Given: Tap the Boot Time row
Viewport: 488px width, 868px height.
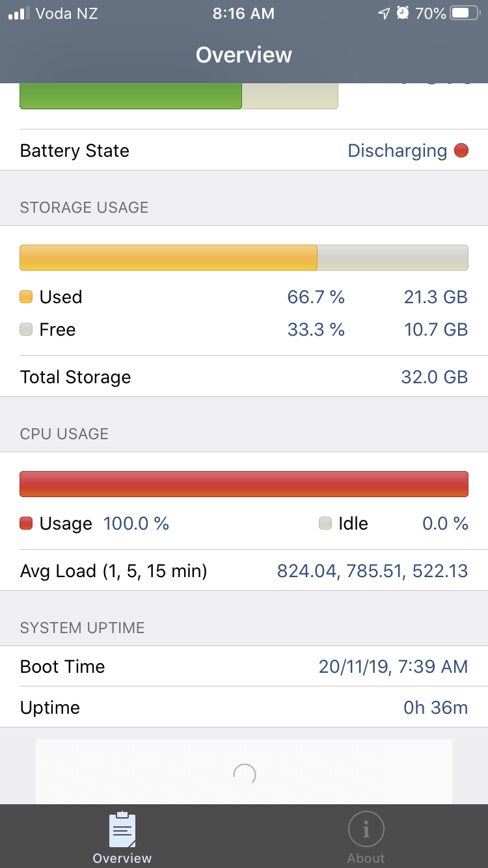Looking at the screenshot, I should click(244, 666).
